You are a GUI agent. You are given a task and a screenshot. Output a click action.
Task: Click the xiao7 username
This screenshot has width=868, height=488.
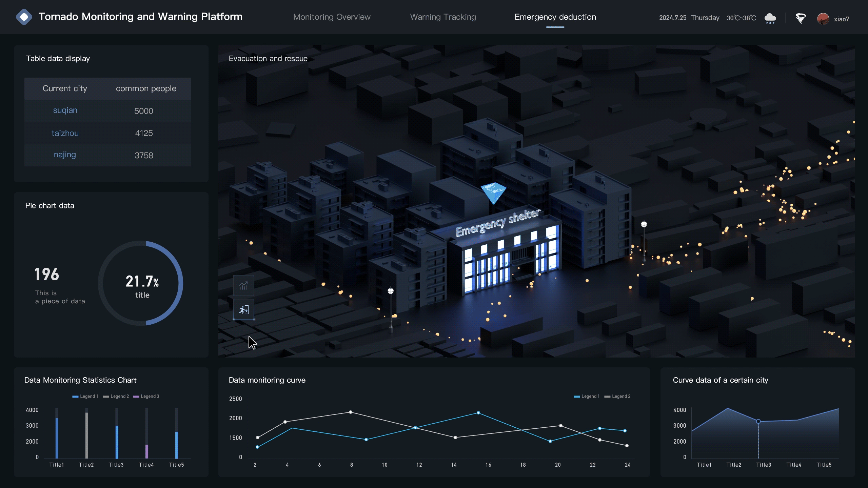[x=842, y=19]
